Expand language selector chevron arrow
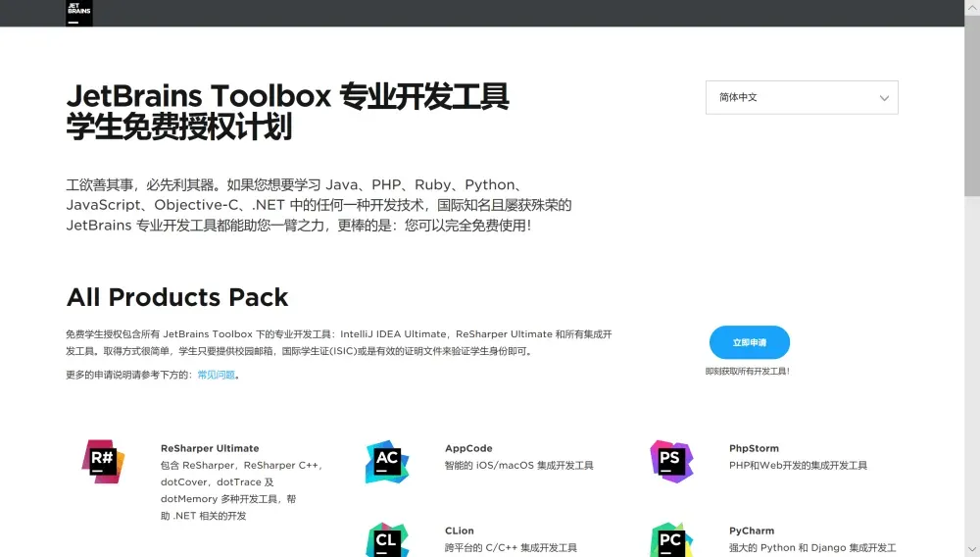This screenshot has width=980, height=557. [884, 98]
